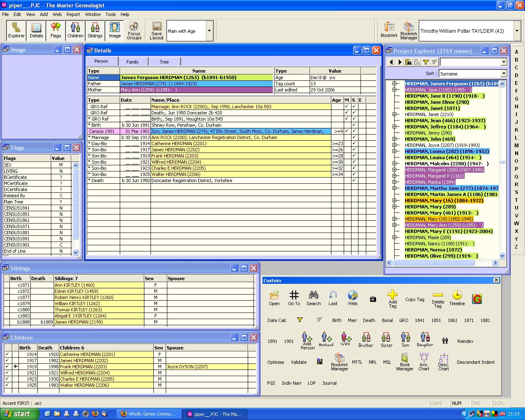The image size is (525, 420).
Task: Open the Explorer toolbar button
Action: coord(16,31)
